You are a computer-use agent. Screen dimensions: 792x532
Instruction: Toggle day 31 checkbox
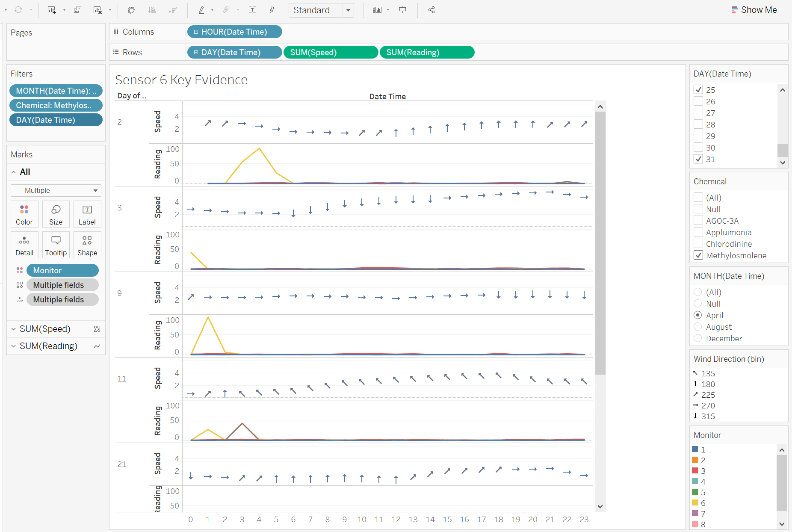tap(698, 159)
